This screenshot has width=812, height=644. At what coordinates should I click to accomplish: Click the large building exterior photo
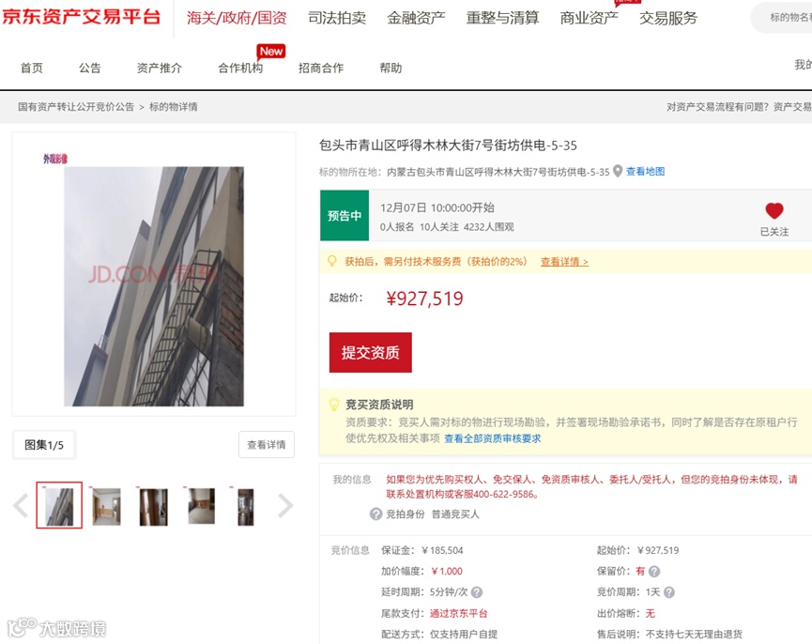(x=154, y=286)
